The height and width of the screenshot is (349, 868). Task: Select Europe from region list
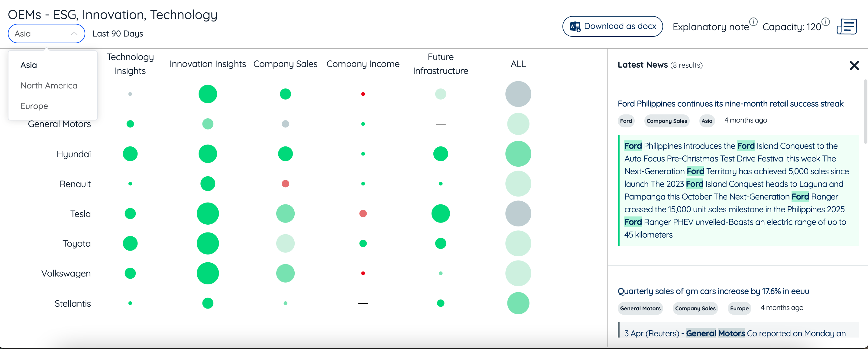(34, 106)
